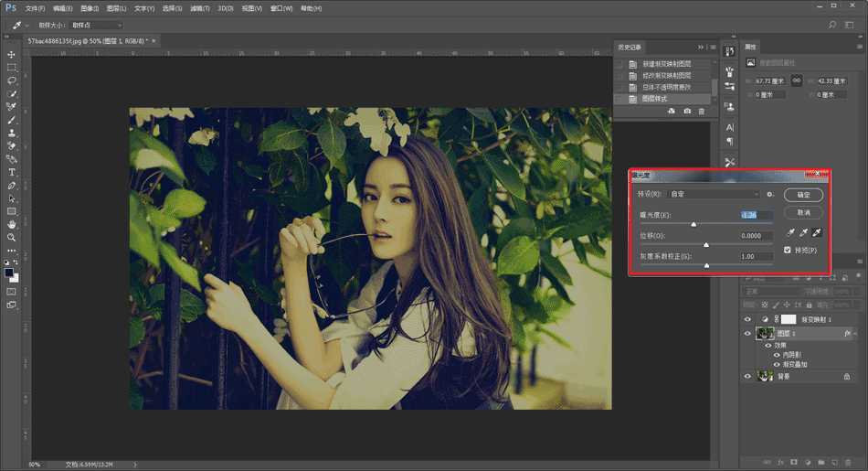The width and height of the screenshot is (868, 471).
Task: Pick the Horizontal Type tool
Action: click(12, 172)
